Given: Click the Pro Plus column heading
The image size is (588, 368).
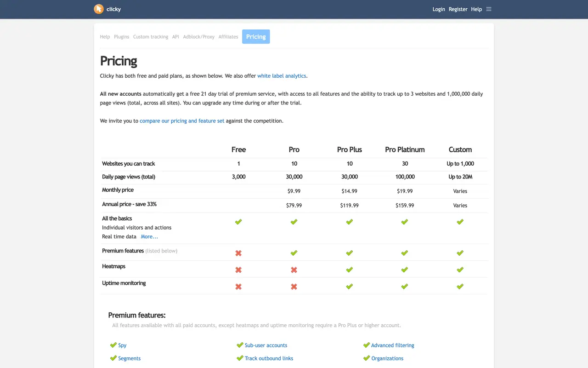Looking at the screenshot, I should click(350, 149).
